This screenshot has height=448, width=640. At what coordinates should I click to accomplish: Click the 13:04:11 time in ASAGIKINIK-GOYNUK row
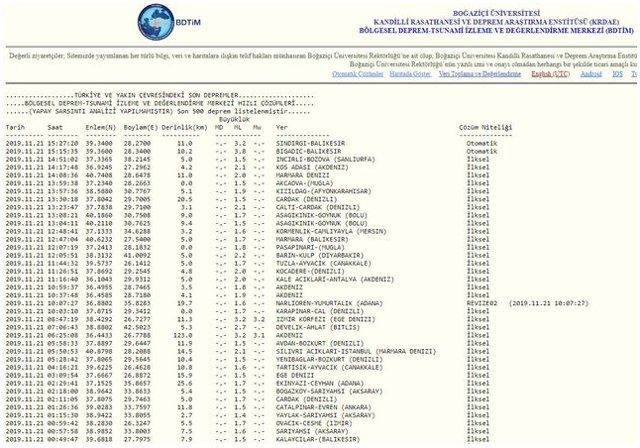click(62, 223)
